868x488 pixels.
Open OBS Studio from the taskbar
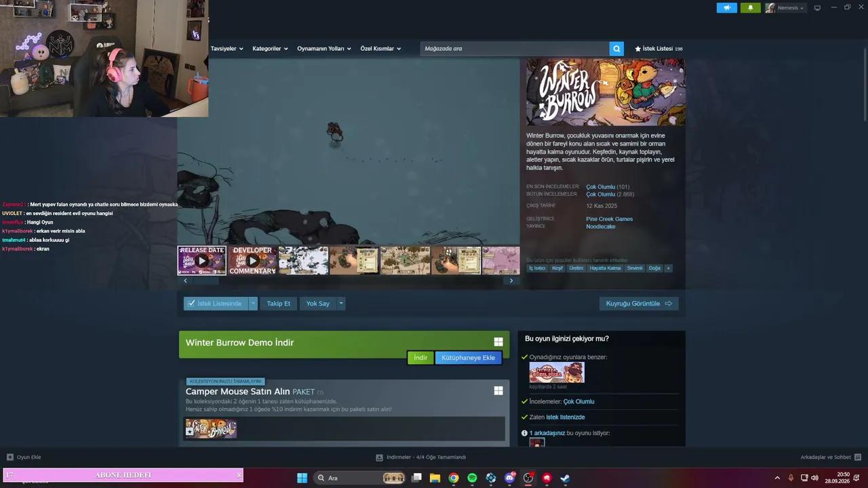coord(528,478)
